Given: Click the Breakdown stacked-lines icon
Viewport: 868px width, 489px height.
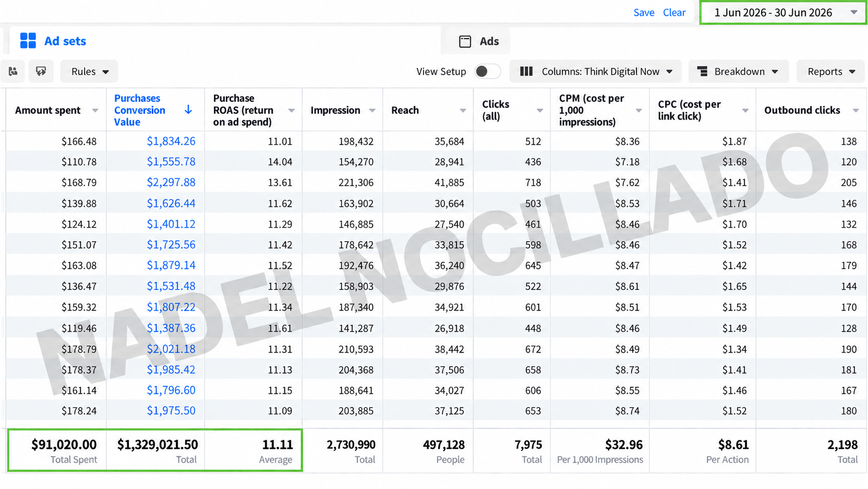Looking at the screenshot, I should click(x=702, y=71).
